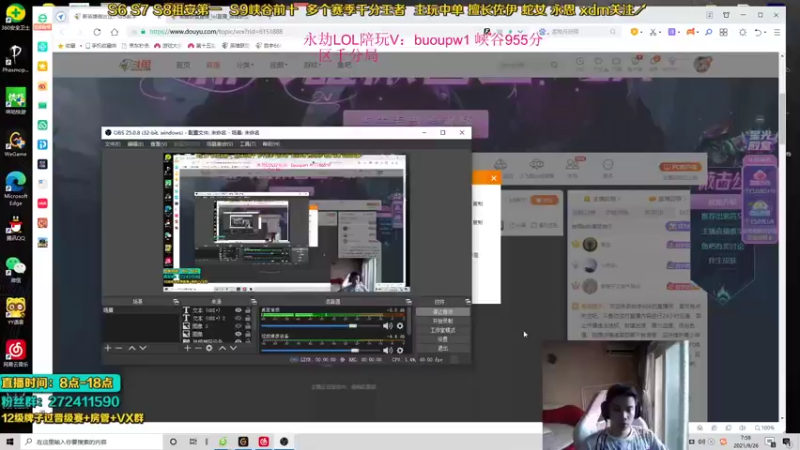Viewport: 800px width, 450px height.
Task: Reload the Douyu page in browser
Action: [97, 32]
